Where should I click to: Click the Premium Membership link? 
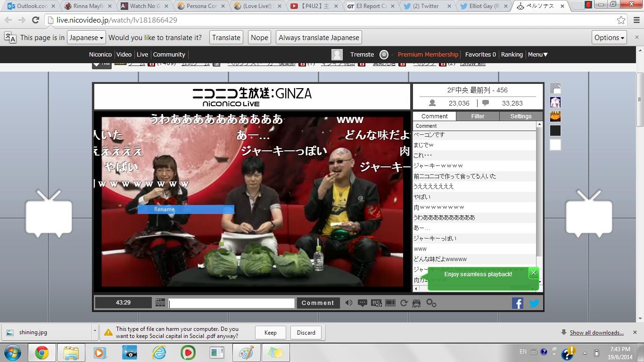(428, 54)
